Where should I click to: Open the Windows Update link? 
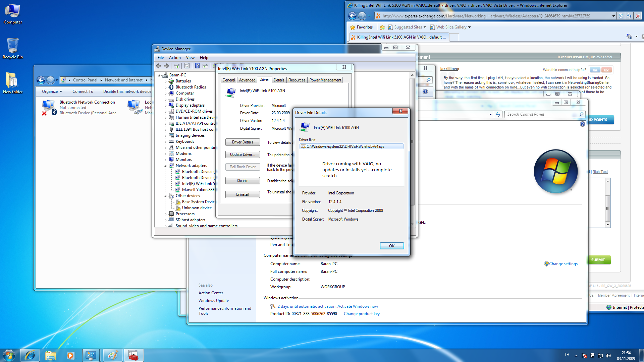click(214, 301)
